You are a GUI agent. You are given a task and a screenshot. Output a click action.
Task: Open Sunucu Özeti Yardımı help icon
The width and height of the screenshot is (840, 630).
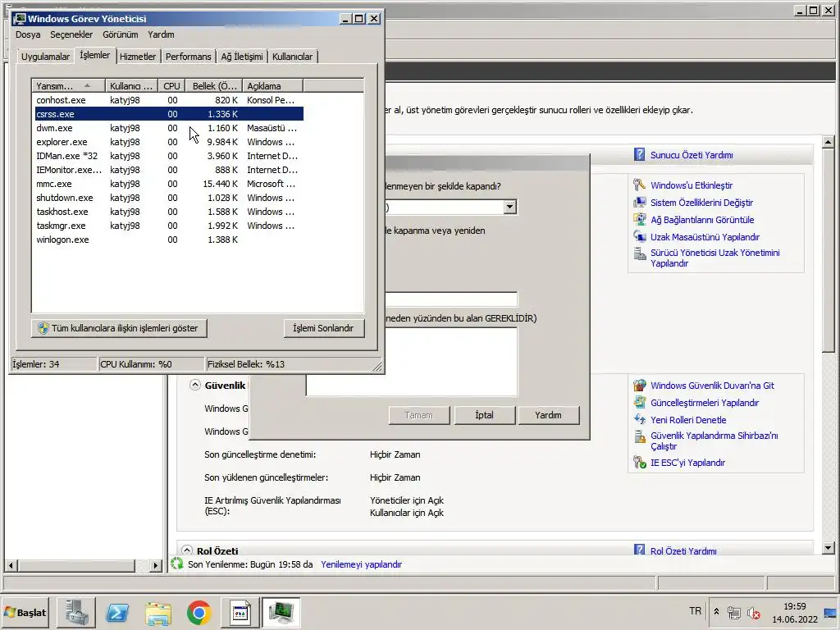639,155
